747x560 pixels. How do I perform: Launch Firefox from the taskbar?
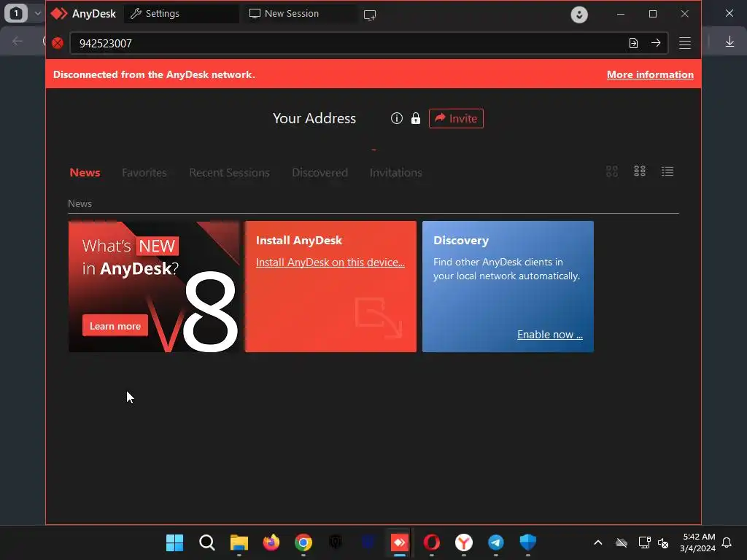pos(271,542)
